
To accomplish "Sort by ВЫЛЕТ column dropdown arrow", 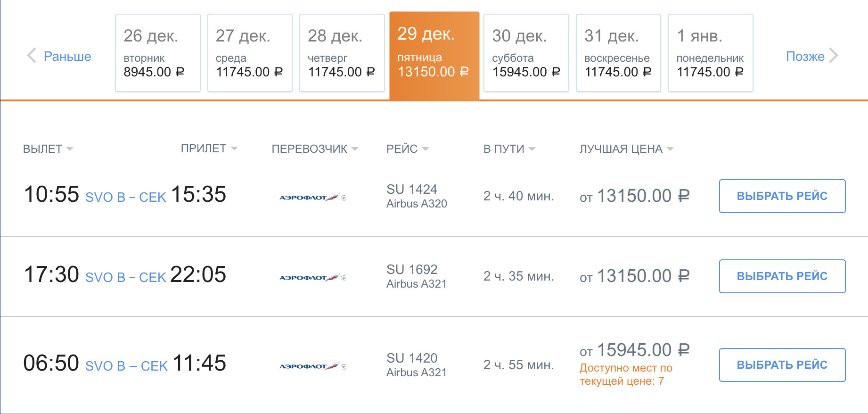I will [70, 149].
